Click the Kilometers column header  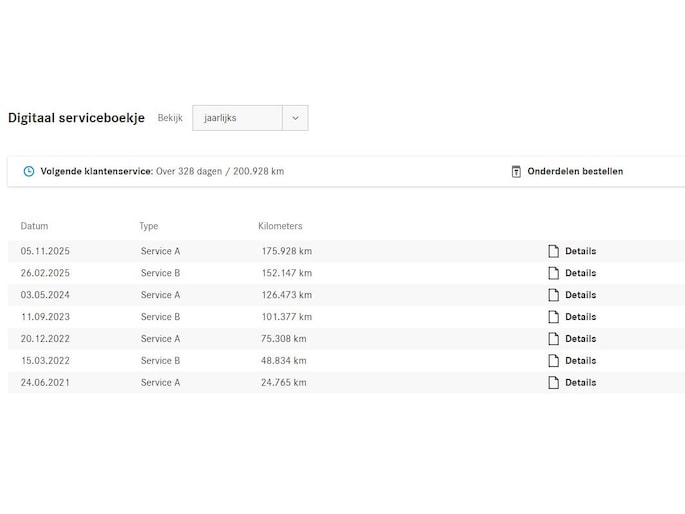click(x=280, y=226)
